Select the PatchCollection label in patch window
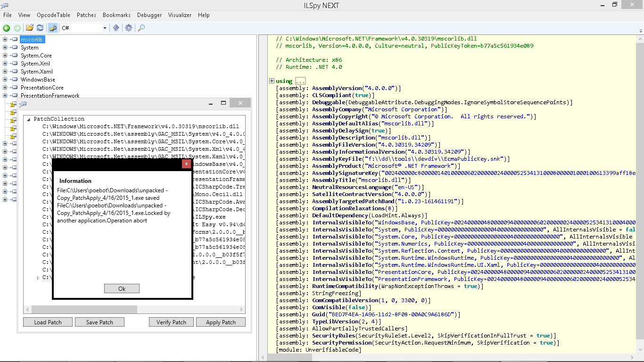This screenshot has width=644, height=362. (x=59, y=119)
